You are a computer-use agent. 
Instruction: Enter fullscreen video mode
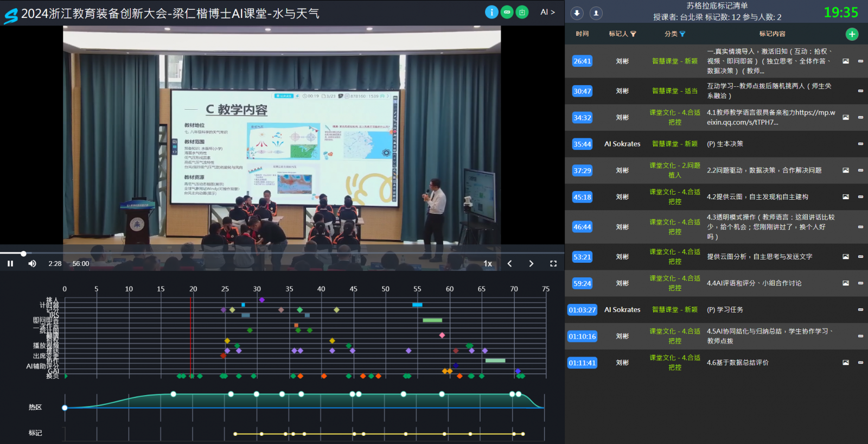pos(553,263)
